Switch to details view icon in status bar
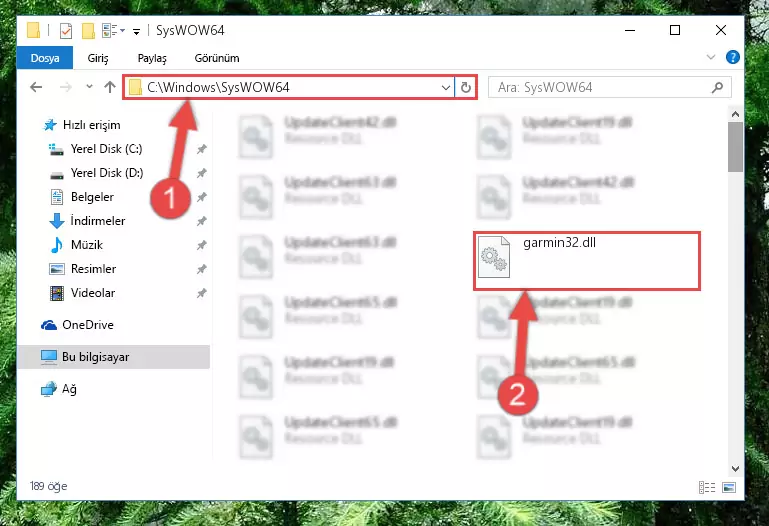769x526 pixels. coord(707,487)
